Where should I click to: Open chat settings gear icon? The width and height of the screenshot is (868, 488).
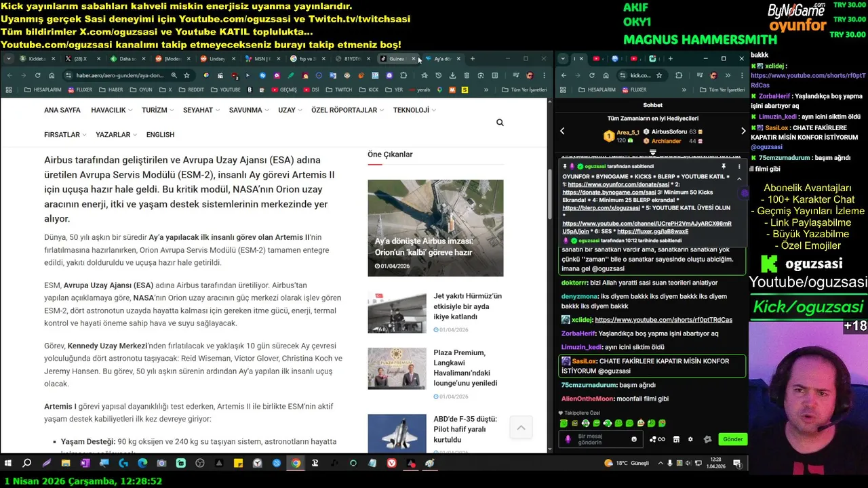click(x=690, y=439)
